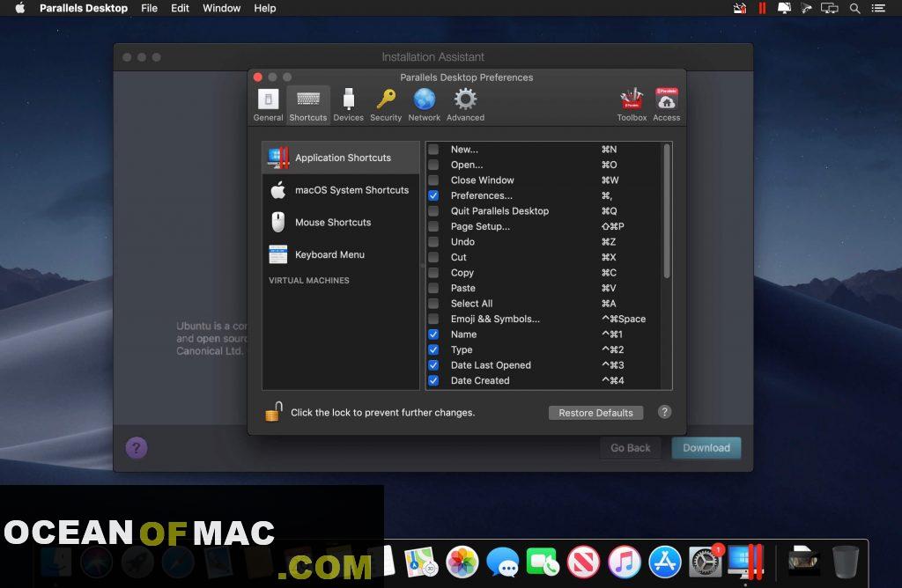Enable the Undo shortcut checkbox
The height and width of the screenshot is (588, 902).
pos(433,242)
